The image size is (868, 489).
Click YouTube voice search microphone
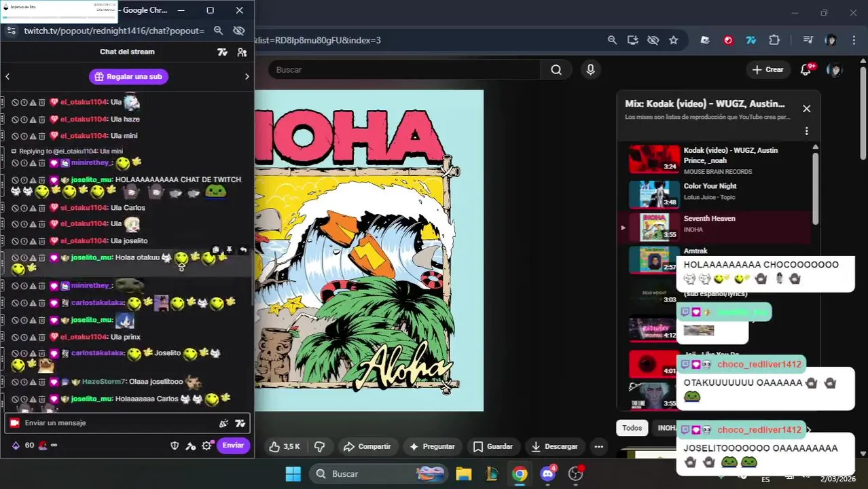click(590, 70)
